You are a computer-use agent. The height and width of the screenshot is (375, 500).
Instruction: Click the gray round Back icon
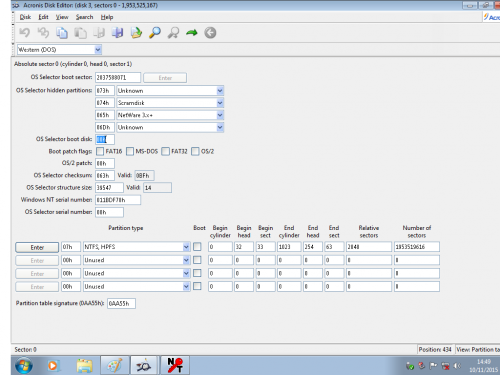click(x=210, y=33)
